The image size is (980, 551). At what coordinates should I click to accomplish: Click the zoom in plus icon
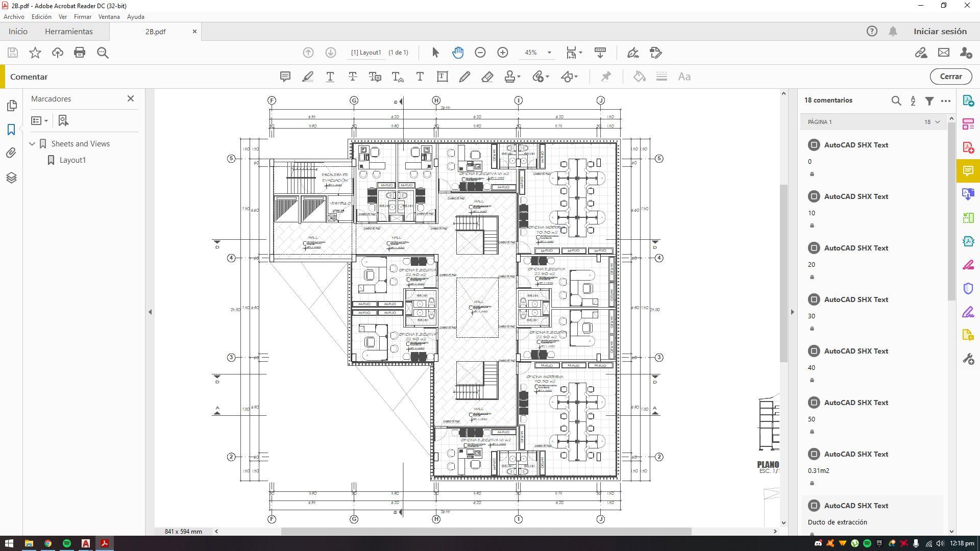pyautogui.click(x=503, y=53)
